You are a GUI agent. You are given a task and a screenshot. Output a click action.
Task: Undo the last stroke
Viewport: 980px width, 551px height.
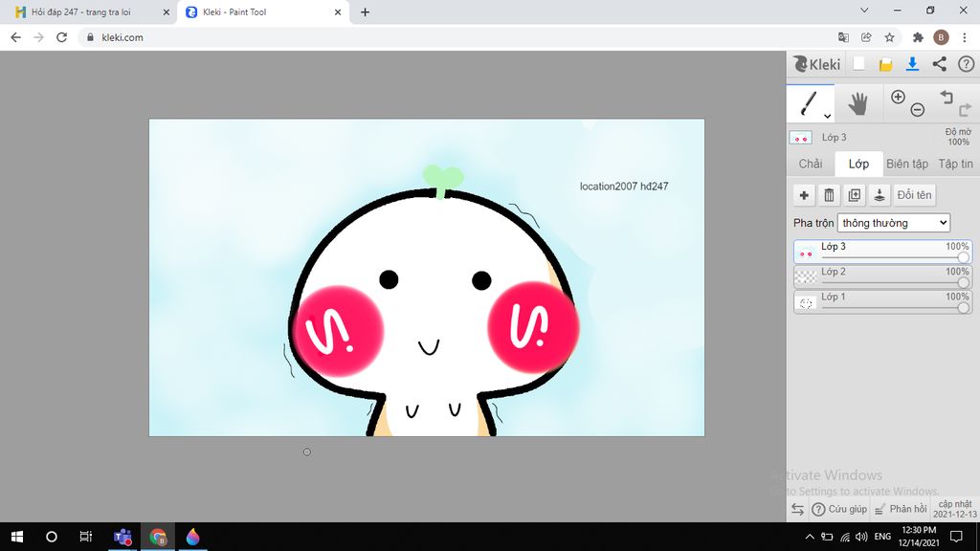947,97
